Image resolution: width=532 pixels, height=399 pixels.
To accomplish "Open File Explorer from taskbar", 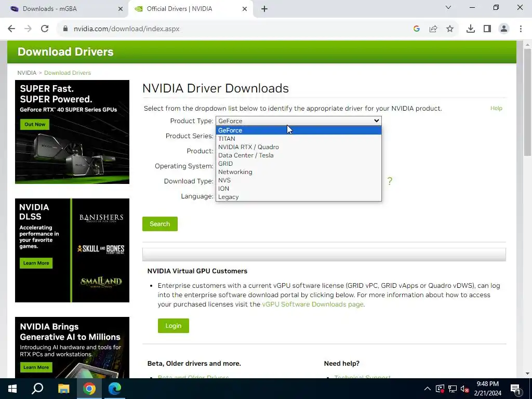I will pos(63,389).
